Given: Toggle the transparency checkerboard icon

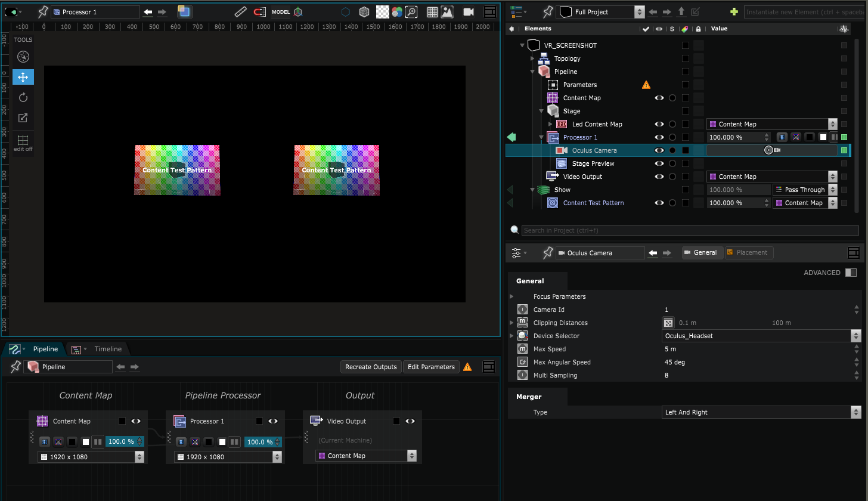Looking at the screenshot, I should tap(382, 12).
